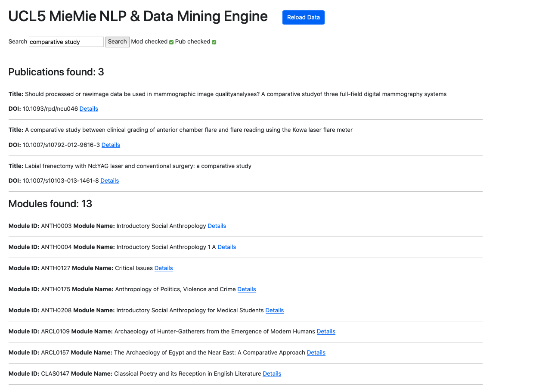Click module name Introductory Social Anthropology 1 A
The height and width of the screenshot is (392, 533).
pos(166,247)
